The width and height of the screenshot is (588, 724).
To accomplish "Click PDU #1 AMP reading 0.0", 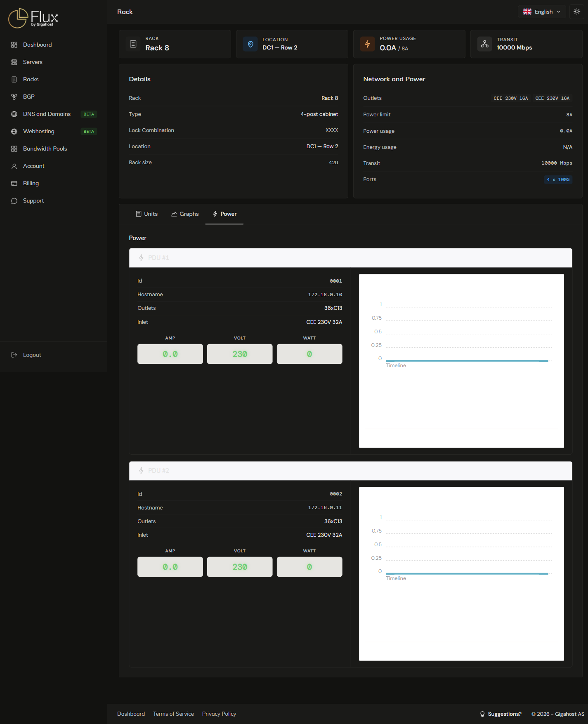I will (x=170, y=354).
